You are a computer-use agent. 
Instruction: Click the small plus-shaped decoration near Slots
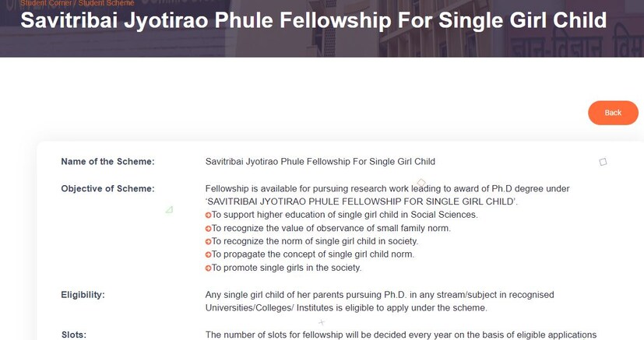point(321,322)
